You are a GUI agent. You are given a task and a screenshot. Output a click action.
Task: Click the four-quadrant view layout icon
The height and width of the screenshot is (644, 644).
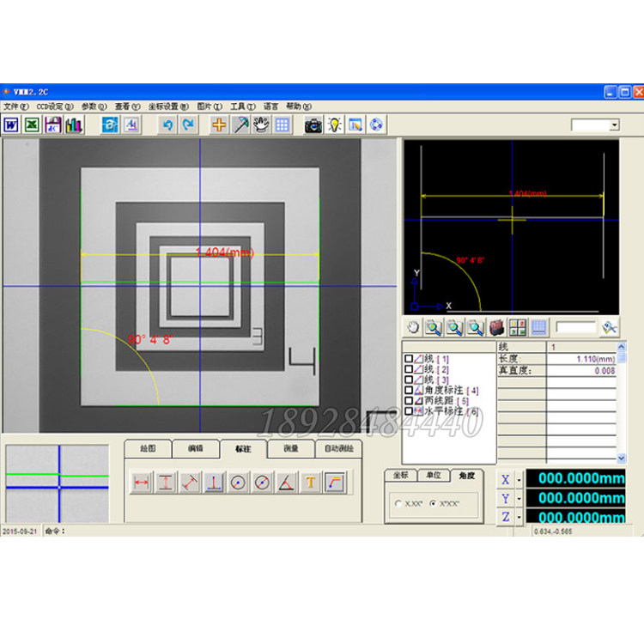pyautogui.click(x=518, y=328)
